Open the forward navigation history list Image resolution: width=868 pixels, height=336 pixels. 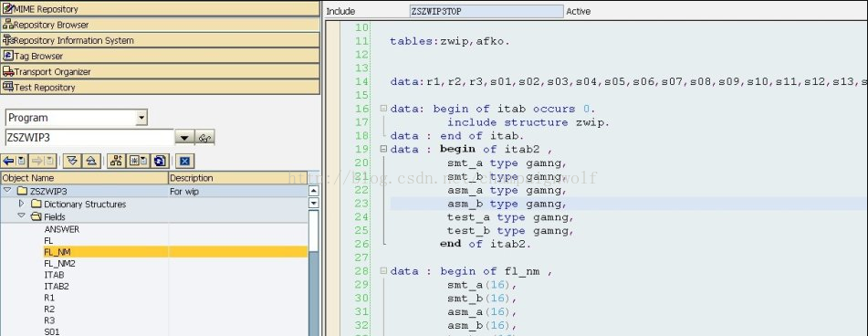(x=50, y=161)
